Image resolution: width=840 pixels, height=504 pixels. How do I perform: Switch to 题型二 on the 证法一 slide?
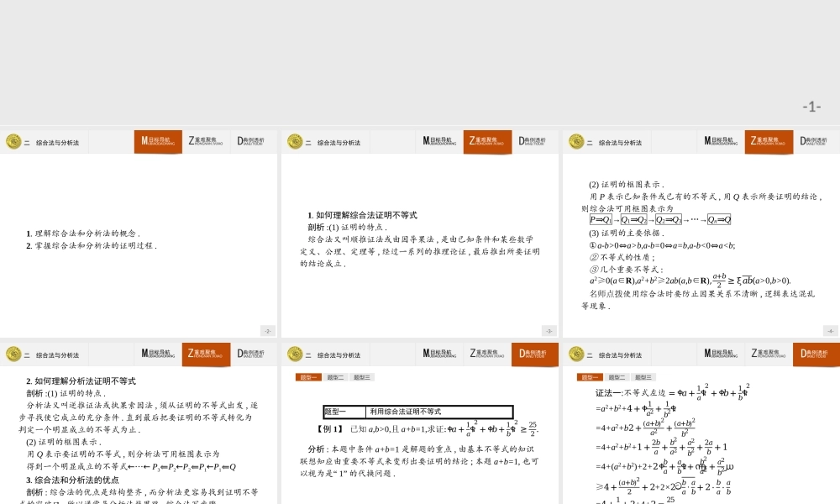pyautogui.click(x=617, y=377)
